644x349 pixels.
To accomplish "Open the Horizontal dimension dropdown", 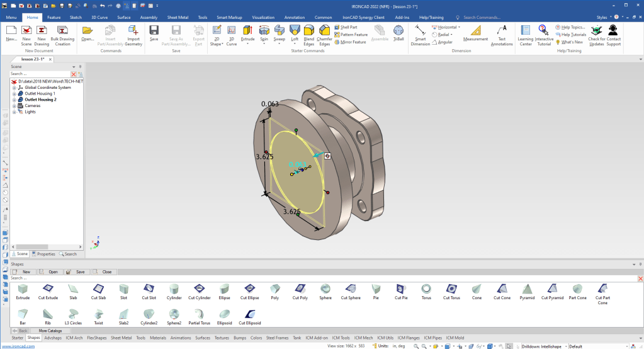I will click(x=459, y=27).
